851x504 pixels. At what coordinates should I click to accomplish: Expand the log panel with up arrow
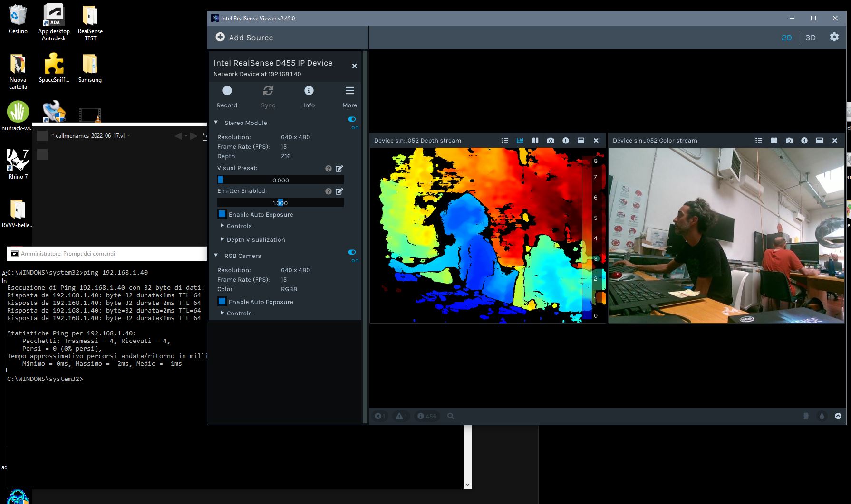pos(838,416)
